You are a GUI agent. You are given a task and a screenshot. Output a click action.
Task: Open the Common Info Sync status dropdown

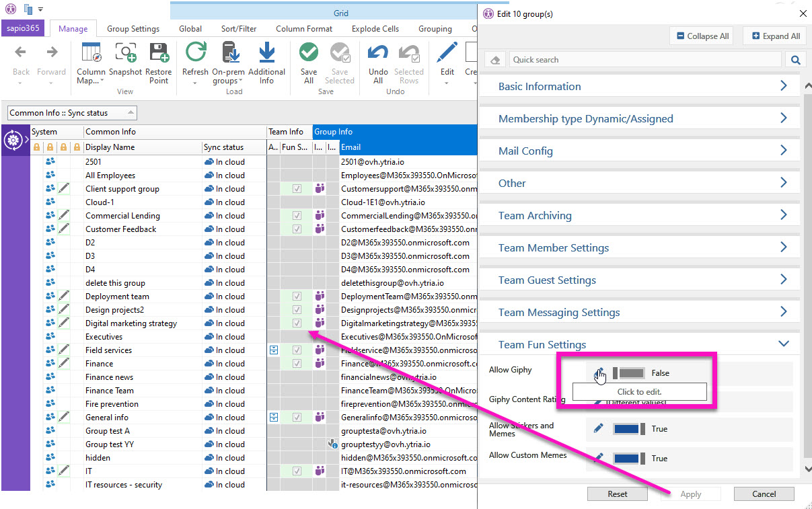click(x=131, y=113)
